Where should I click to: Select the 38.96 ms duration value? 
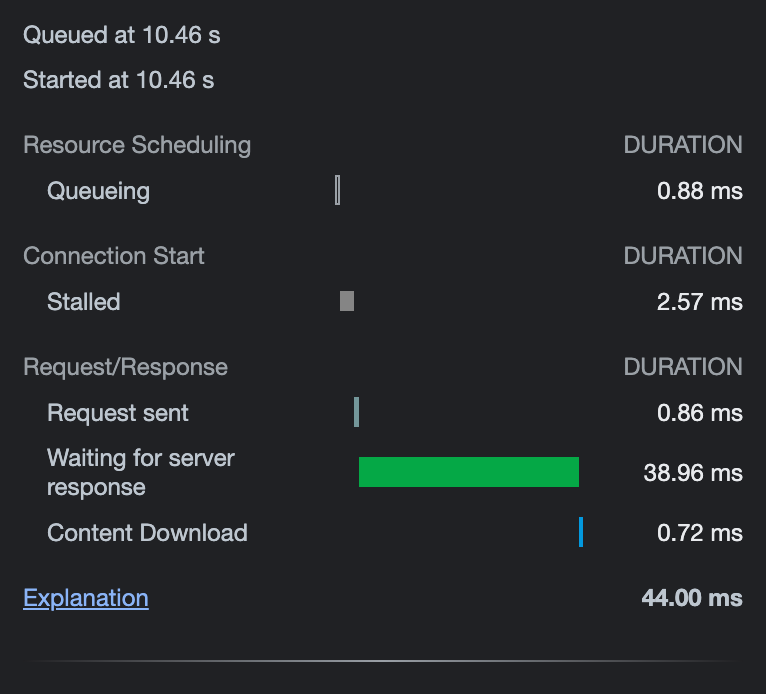tap(693, 473)
